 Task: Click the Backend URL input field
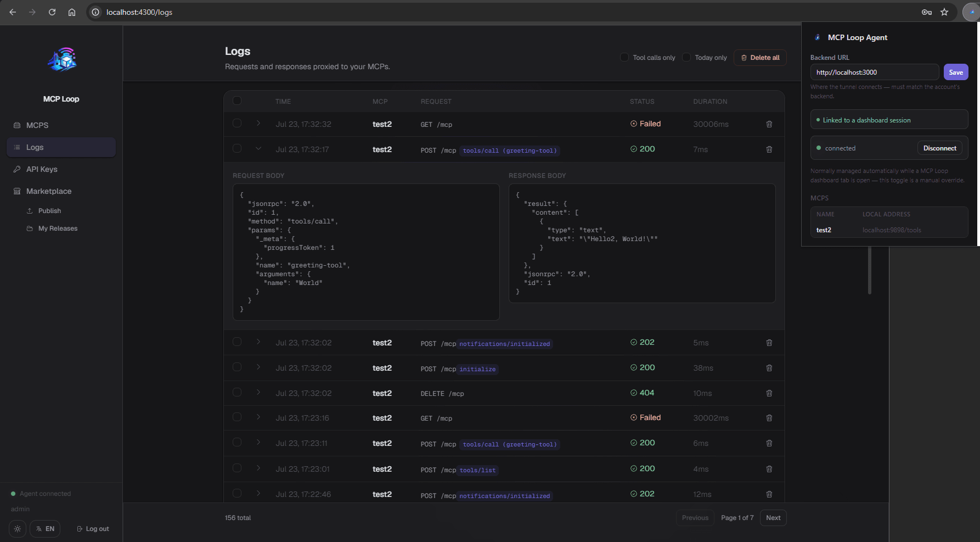(874, 72)
